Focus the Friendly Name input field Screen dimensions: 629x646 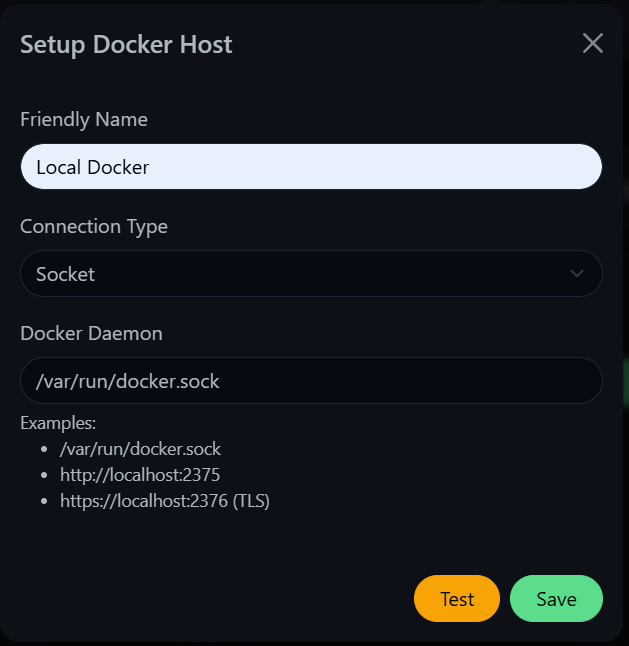pyautogui.click(x=311, y=166)
